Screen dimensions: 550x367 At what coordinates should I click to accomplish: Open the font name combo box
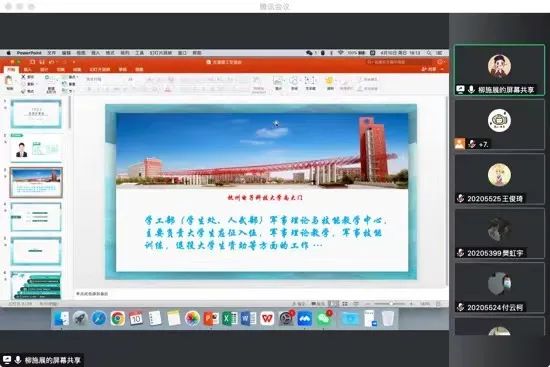(104, 79)
